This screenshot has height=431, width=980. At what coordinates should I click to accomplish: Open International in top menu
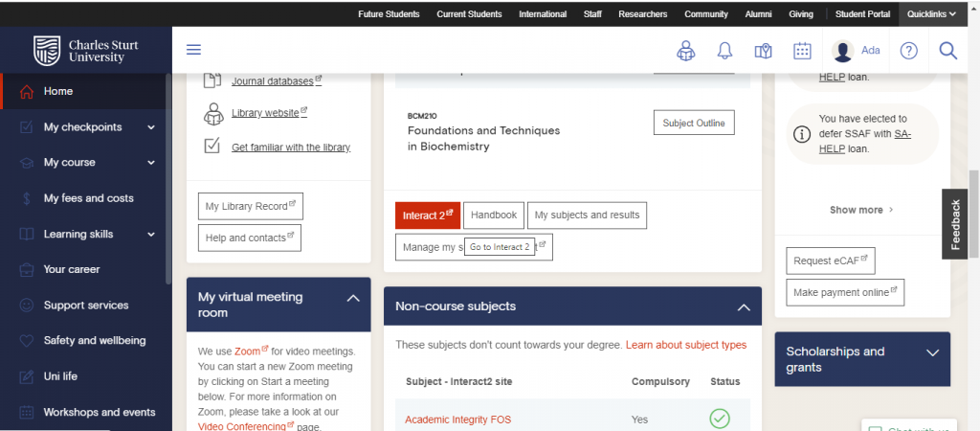[543, 13]
